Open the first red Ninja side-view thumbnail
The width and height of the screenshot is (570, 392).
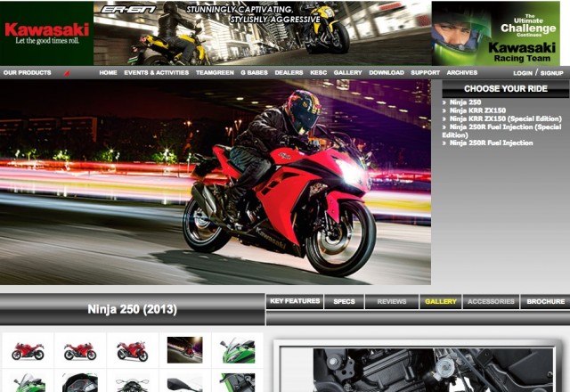coord(28,350)
